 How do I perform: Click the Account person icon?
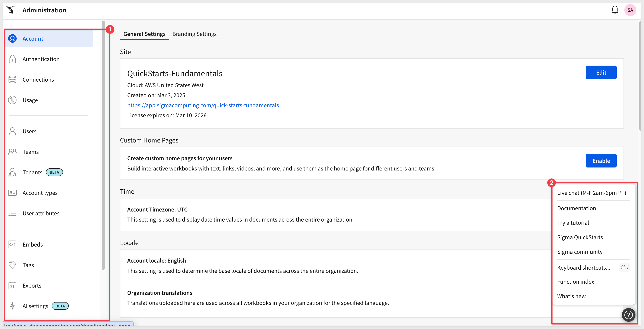tap(12, 38)
